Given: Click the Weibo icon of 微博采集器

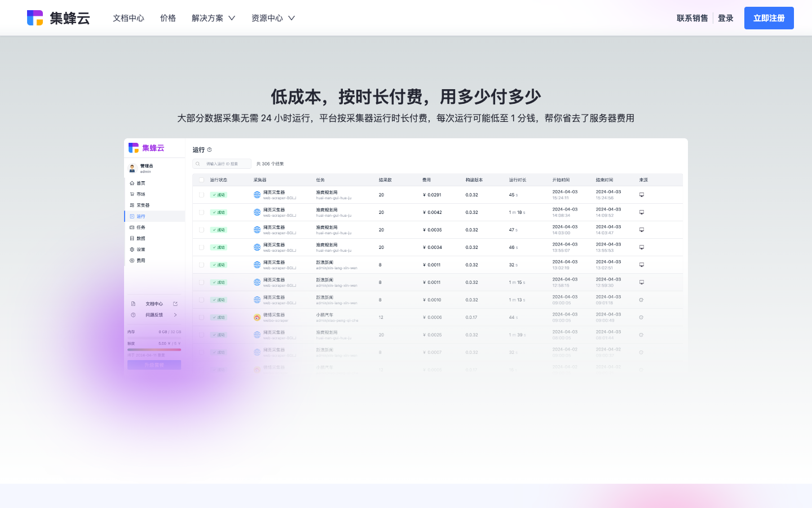Looking at the screenshot, I should tap(257, 317).
